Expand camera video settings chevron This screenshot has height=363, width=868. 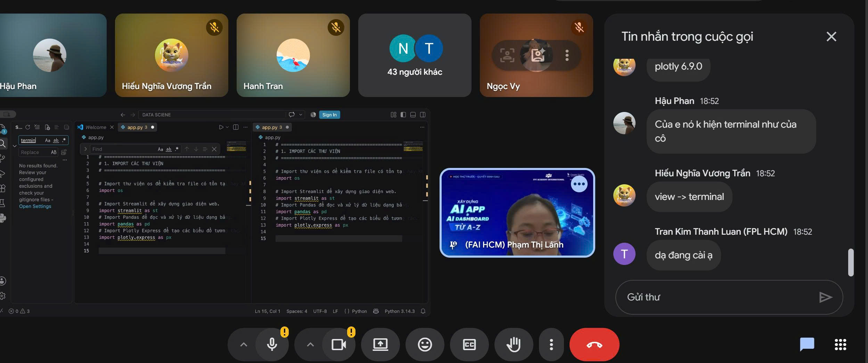click(311, 345)
